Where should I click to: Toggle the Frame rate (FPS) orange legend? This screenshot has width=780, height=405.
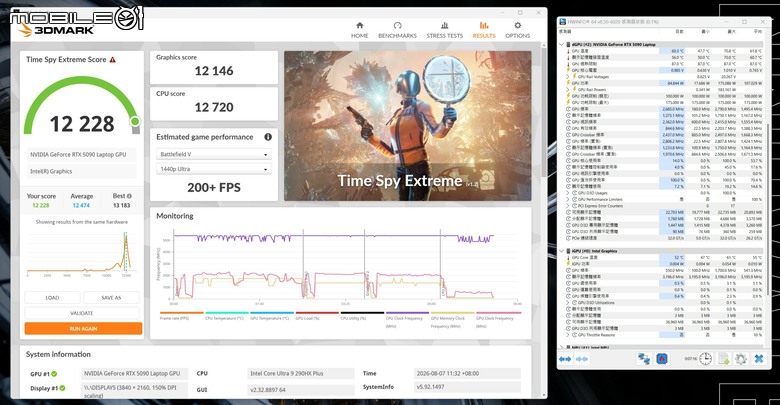point(181,315)
